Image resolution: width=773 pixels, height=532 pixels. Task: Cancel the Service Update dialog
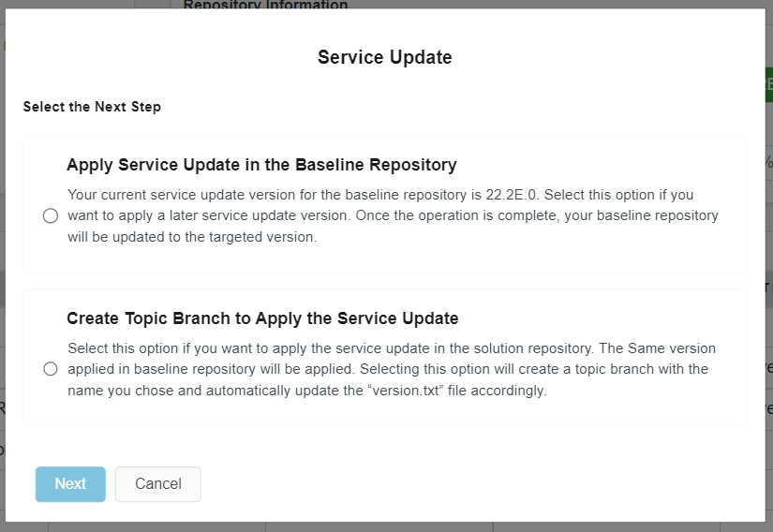pyautogui.click(x=158, y=484)
